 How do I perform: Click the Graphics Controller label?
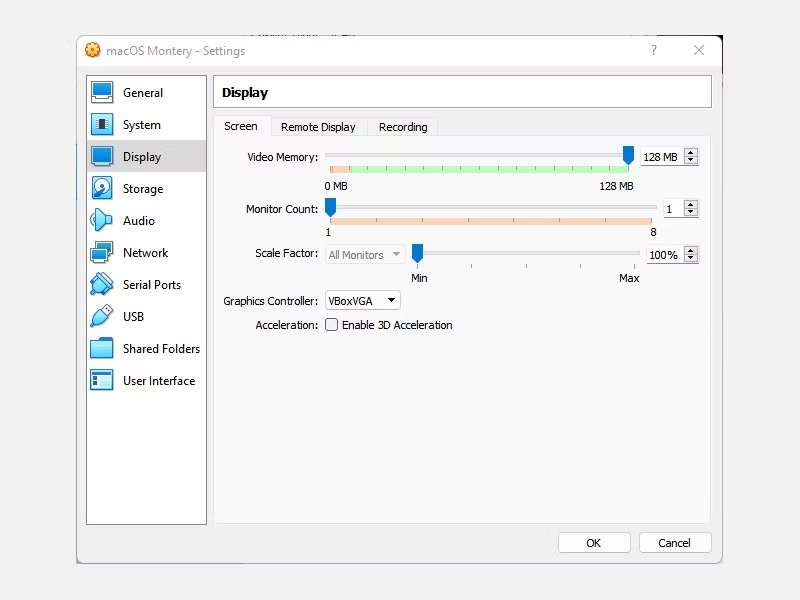(270, 301)
